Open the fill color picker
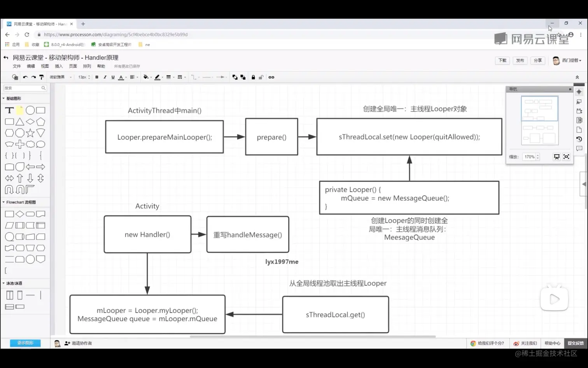This screenshot has width=588, height=368. [x=147, y=77]
